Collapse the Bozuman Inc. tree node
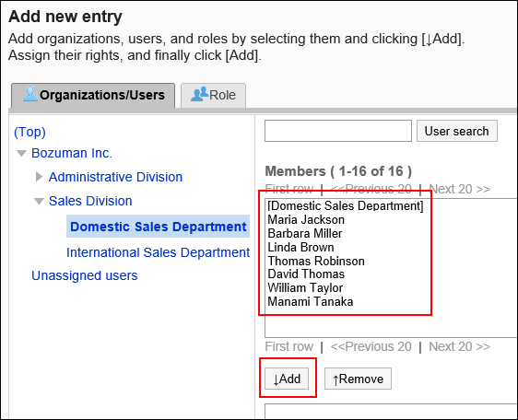The height and width of the screenshot is (420, 518). pyautogui.click(x=21, y=153)
